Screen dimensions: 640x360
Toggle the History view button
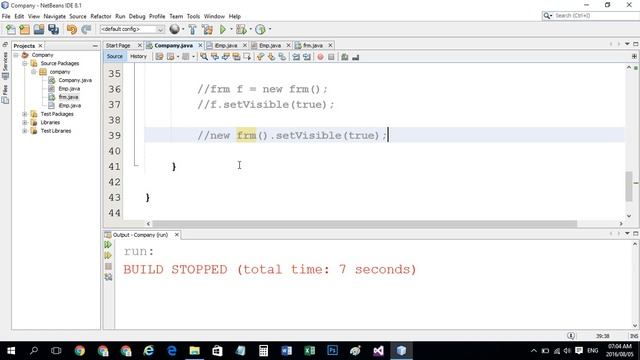point(138,56)
